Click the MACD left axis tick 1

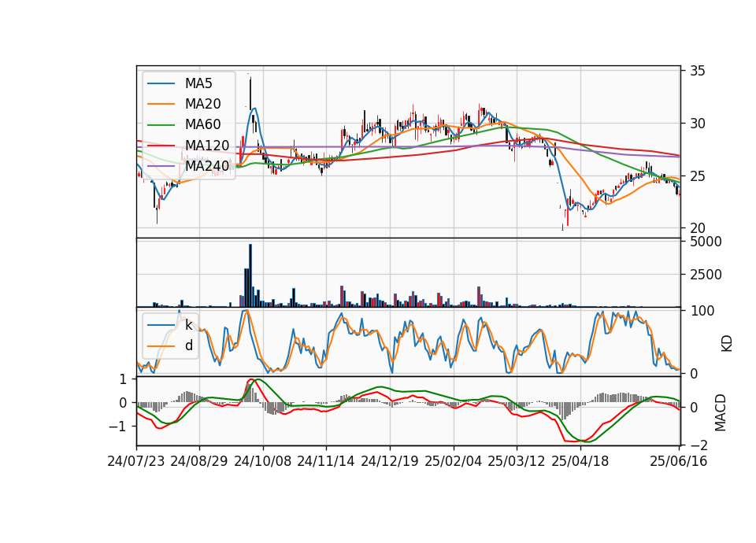click(x=123, y=379)
